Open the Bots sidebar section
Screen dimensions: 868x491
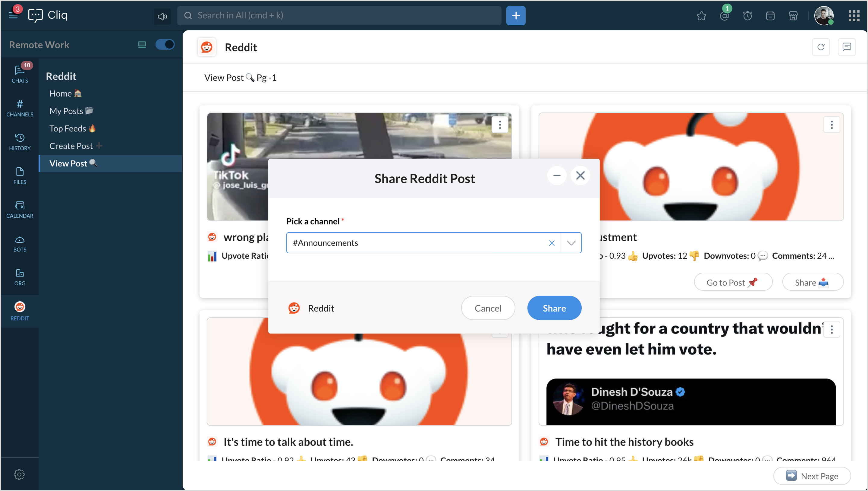click(x=20, y=243)
